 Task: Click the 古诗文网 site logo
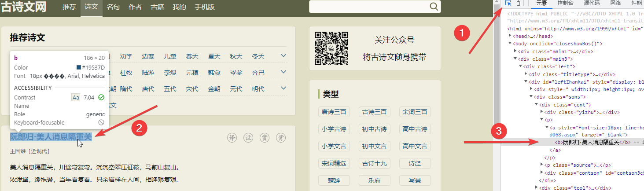click(23, 7)
